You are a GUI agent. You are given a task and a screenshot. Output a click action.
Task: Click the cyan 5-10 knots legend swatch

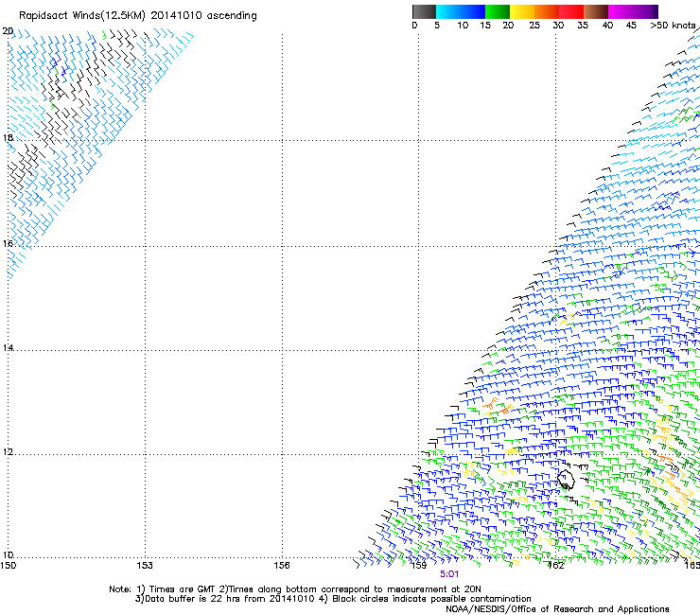coord(448,11)
